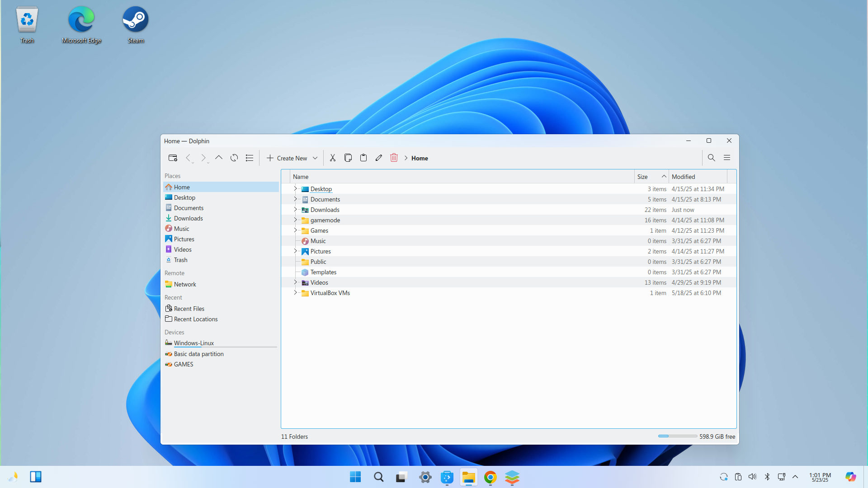The width and height of the screenshot is (868, 488).
Task: Rename using the pencil icon
Action: point(379,158)
